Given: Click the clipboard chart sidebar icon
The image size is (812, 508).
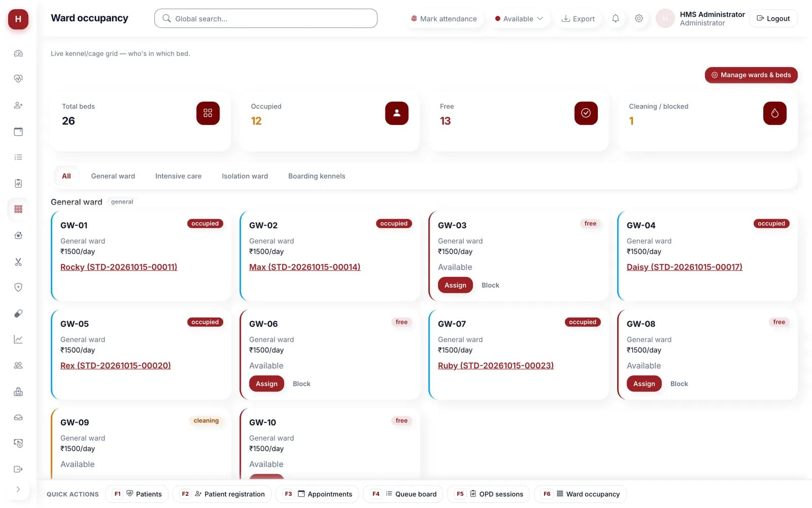Looking at the screenshot, I should point(18,183).
